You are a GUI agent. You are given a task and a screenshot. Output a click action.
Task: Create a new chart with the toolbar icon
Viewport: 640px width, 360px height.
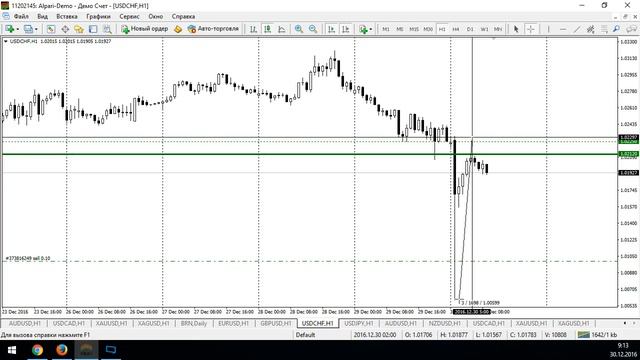pos(9,29)
